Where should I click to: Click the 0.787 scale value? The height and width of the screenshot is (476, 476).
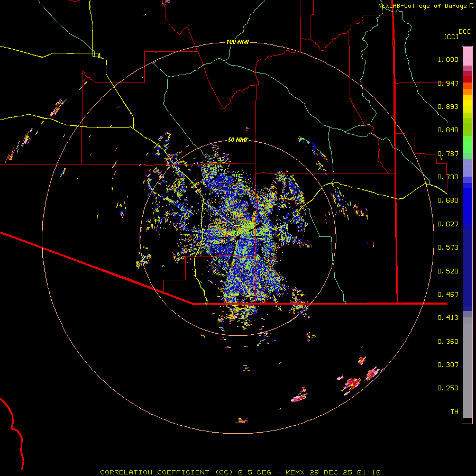448,153
